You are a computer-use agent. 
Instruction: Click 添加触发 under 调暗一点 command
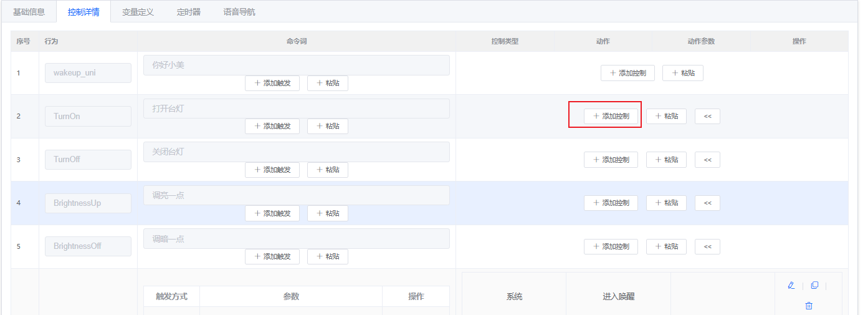[272, 256]
